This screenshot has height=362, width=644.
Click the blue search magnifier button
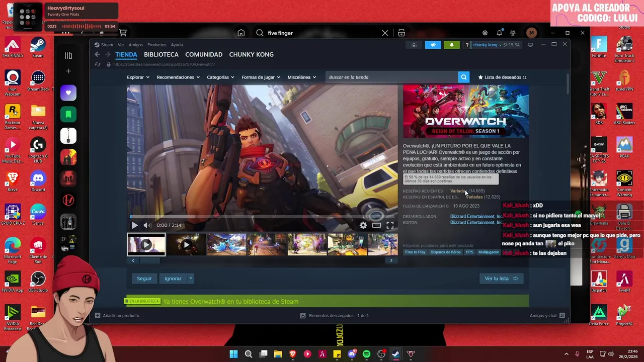coord(464,77)
